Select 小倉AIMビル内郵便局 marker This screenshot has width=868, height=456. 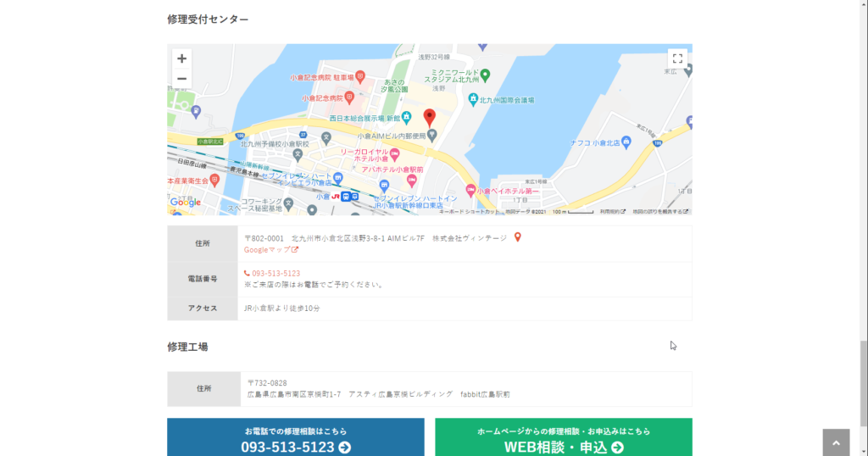click(x=431, y=135)
